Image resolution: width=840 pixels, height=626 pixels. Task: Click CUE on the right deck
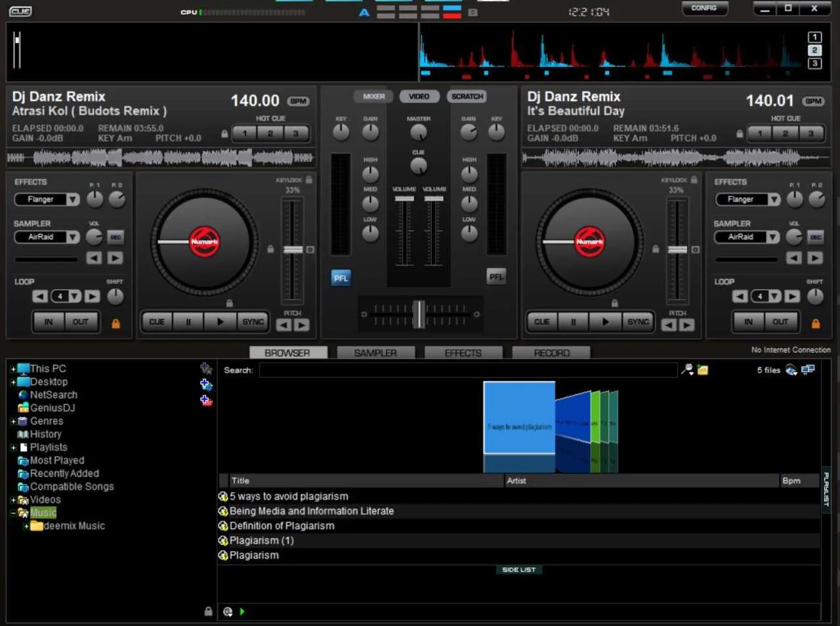542,322
